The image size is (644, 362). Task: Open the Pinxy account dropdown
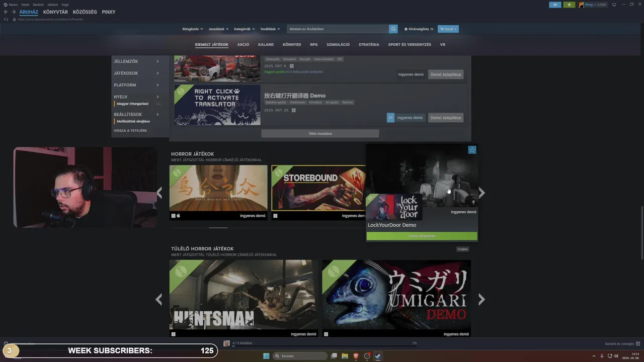596,5
